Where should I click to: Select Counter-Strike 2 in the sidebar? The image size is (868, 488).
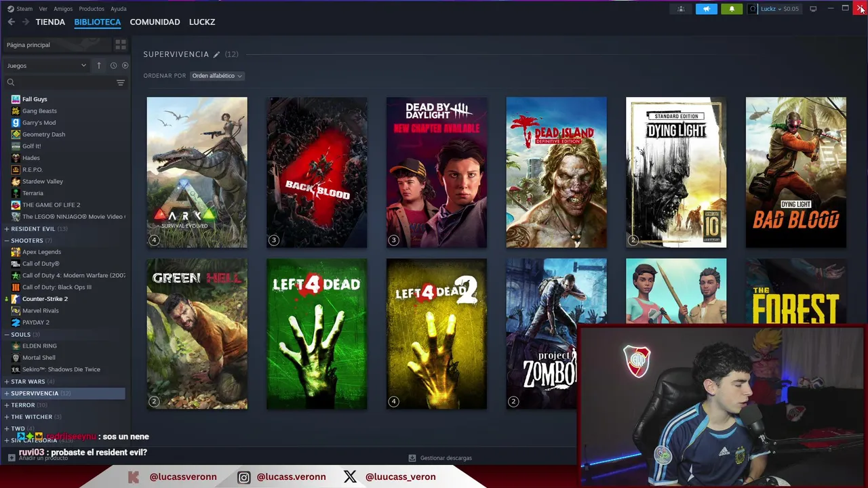pos(45,299)
